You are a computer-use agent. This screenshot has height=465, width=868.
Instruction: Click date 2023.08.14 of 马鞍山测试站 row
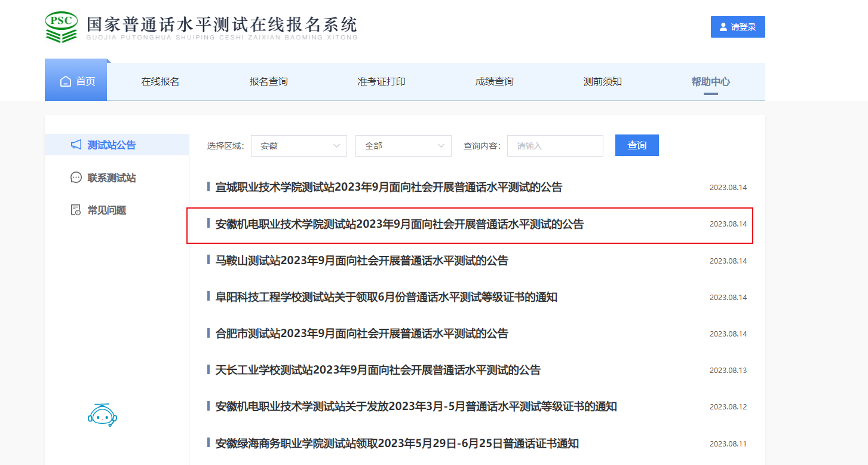click(728, 261)
